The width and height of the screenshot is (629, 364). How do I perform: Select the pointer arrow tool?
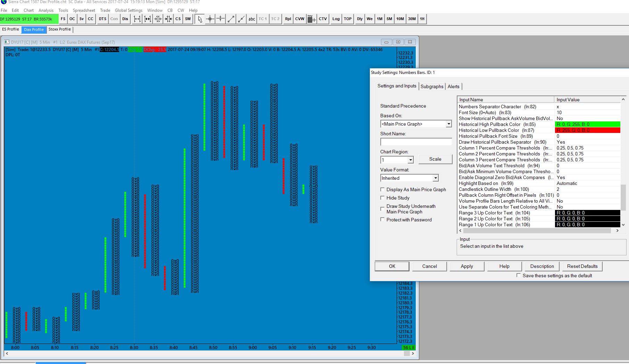[200, 19]
